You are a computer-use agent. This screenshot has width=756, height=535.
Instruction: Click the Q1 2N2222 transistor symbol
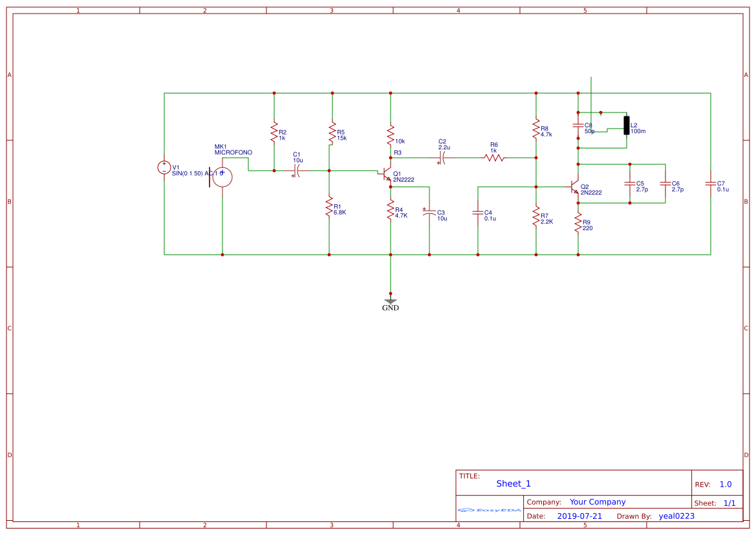[385, 175]
